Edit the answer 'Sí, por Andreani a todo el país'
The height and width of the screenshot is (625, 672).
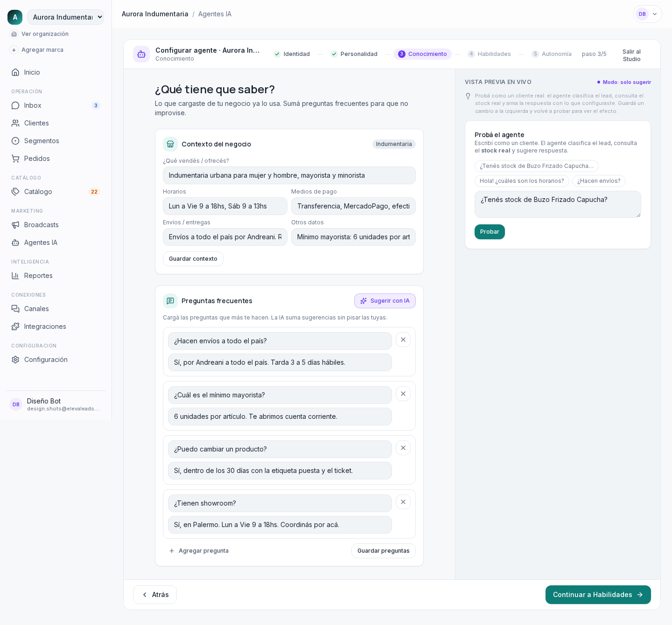tap(280, 362)
